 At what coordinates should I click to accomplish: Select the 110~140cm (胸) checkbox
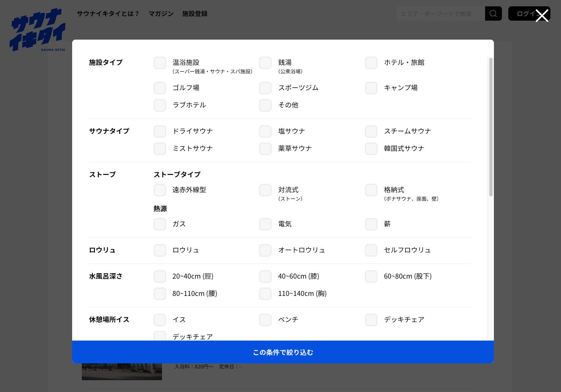coord(265,294)
